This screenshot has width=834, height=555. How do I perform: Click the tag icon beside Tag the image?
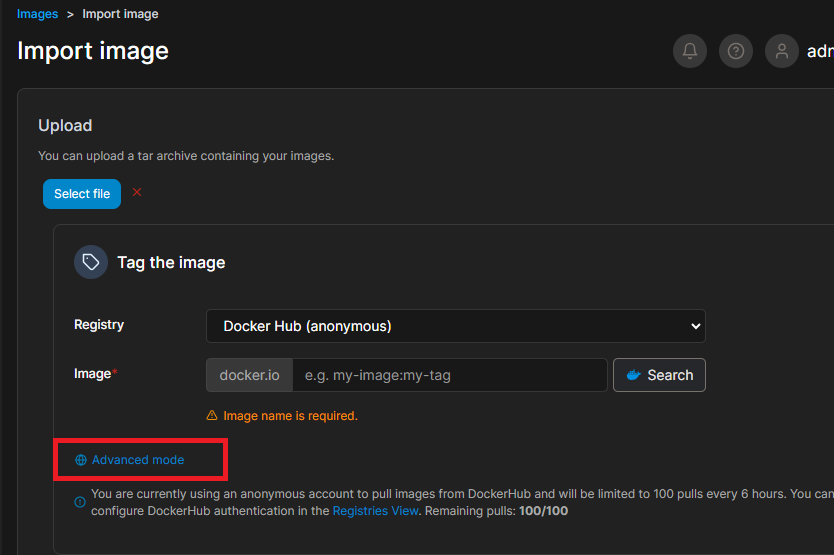click(91, 262)
